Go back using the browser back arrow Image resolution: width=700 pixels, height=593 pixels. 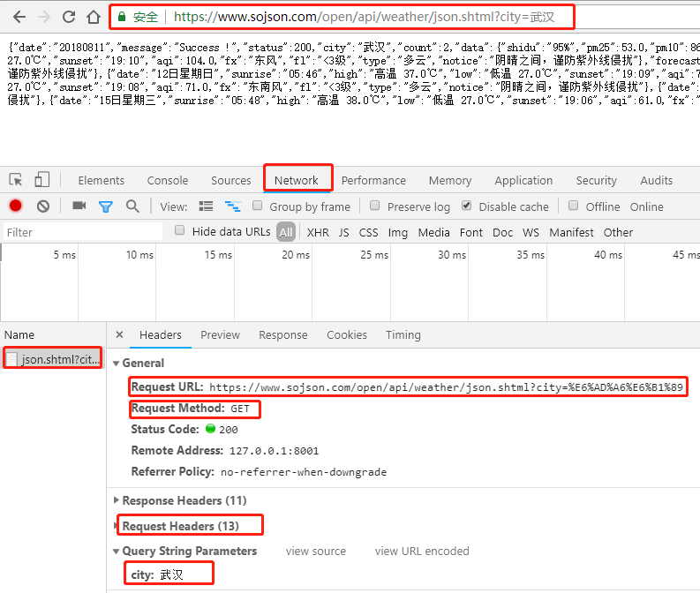[x=19, y=17]
